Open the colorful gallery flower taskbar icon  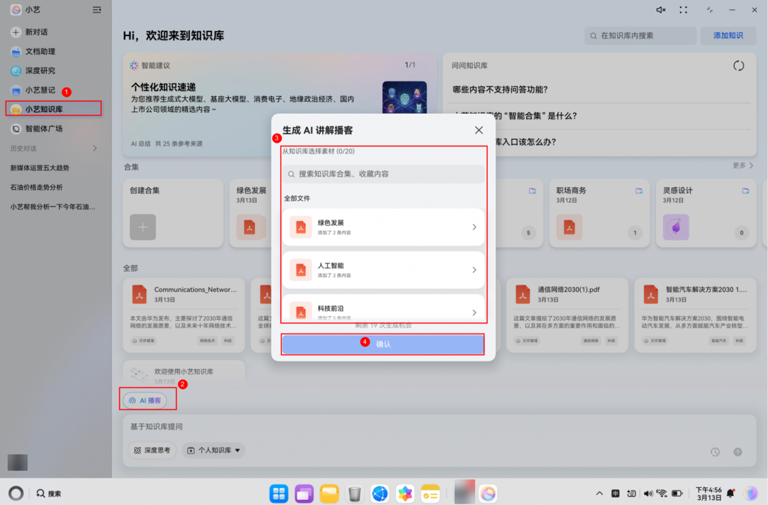[x=405, y=494]
